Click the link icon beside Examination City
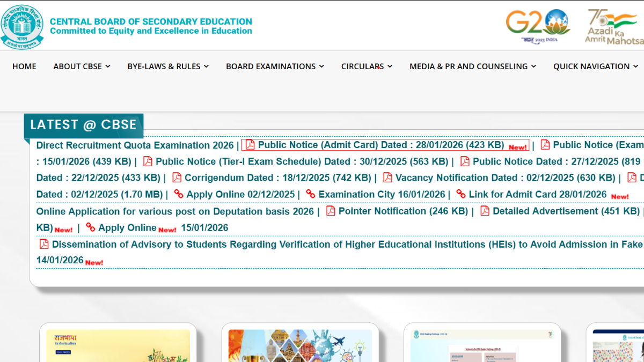The height and width of the screenshot is (362, 644). pos(311,194)
